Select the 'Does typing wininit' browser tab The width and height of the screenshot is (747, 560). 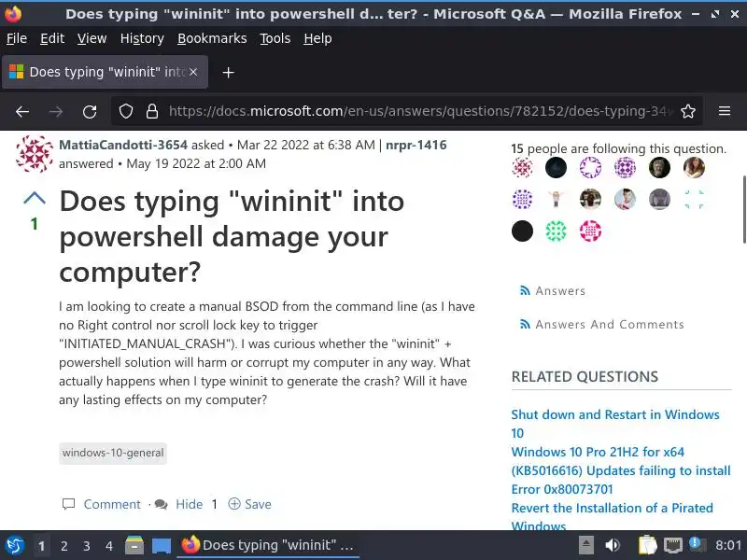[105, 72]
